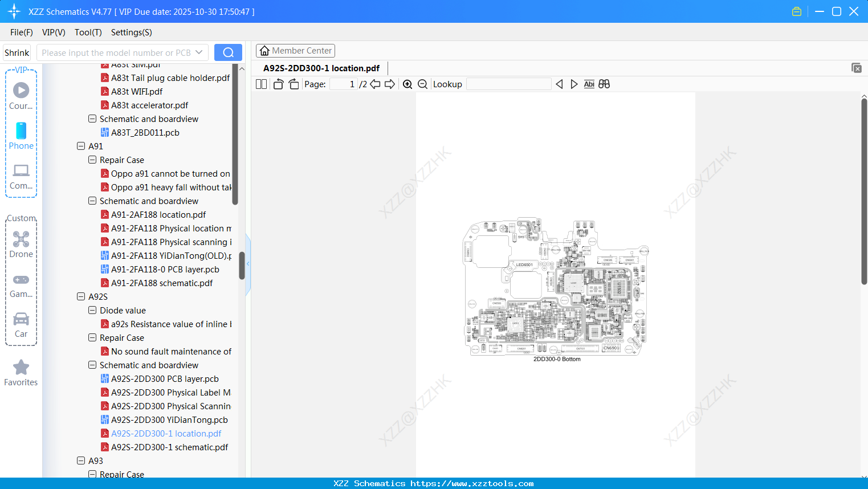Zoom in on the PDF page
The image size is (868, 489).
(x=407, y=84)
